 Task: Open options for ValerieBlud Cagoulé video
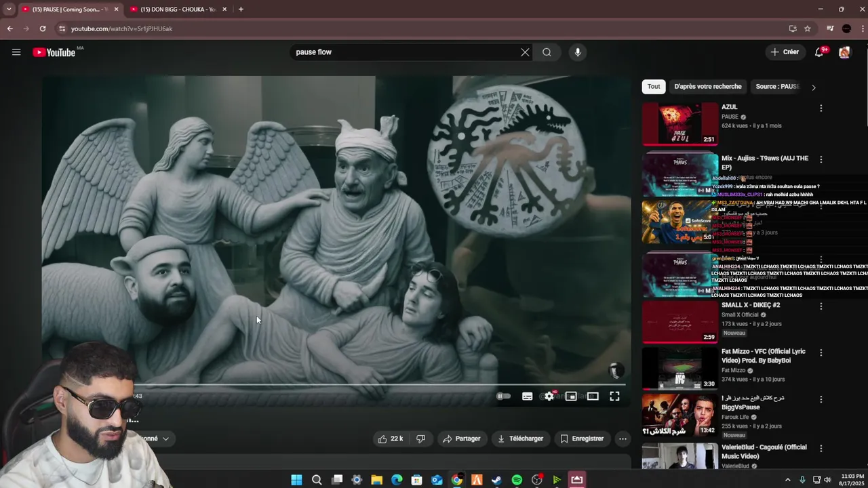(821, 449)
